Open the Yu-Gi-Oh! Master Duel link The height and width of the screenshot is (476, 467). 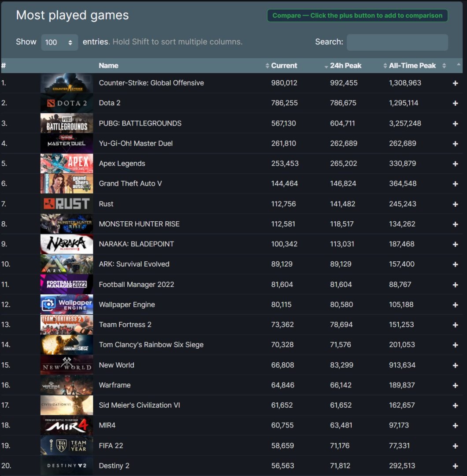click(135, 143)
